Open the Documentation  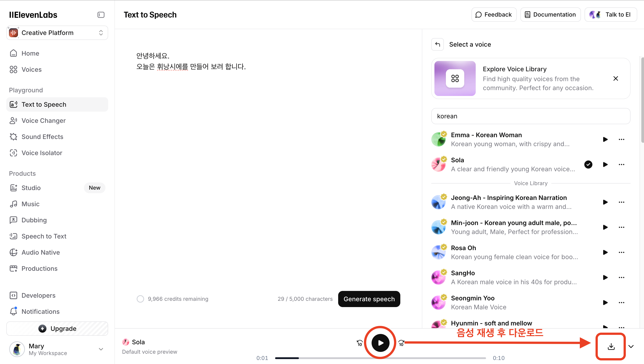pos(550,15)
